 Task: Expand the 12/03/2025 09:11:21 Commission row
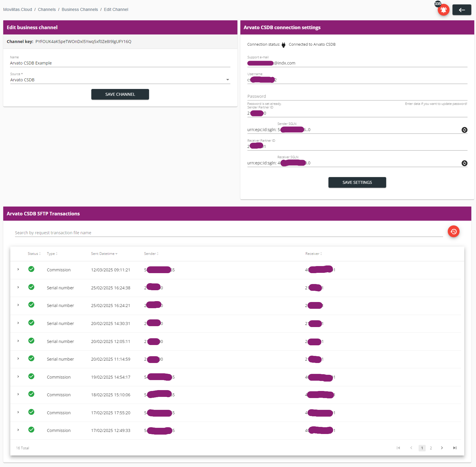tap(18, 269)
